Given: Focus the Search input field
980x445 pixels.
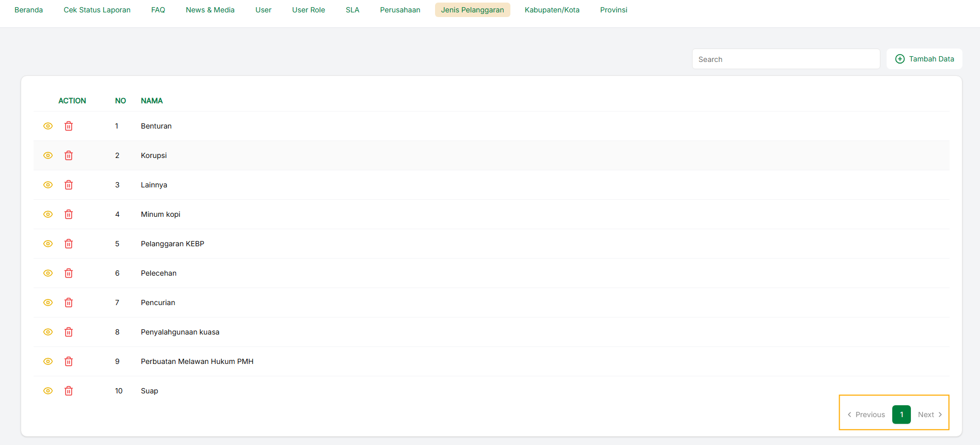Looking at the screenshot, I should coord(785,59).
